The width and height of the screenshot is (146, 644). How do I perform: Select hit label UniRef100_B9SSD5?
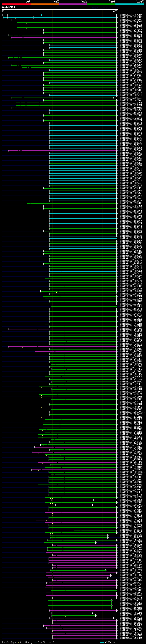click(131, 50)
